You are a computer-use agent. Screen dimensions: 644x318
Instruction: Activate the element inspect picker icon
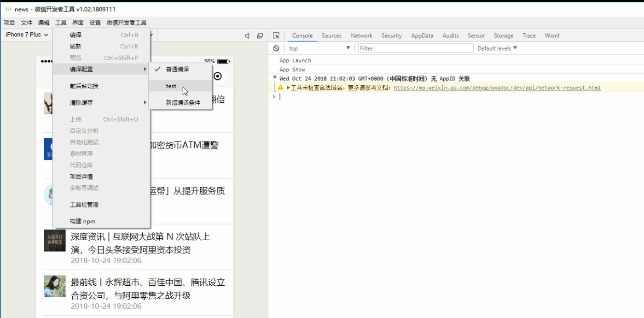pos(276,35)
